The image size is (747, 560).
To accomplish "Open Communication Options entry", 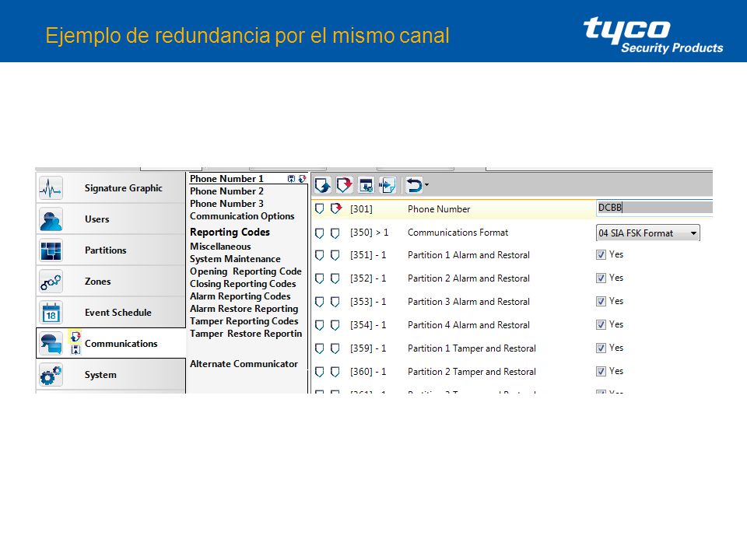I will pyautogui.click(x=242, y=215).
